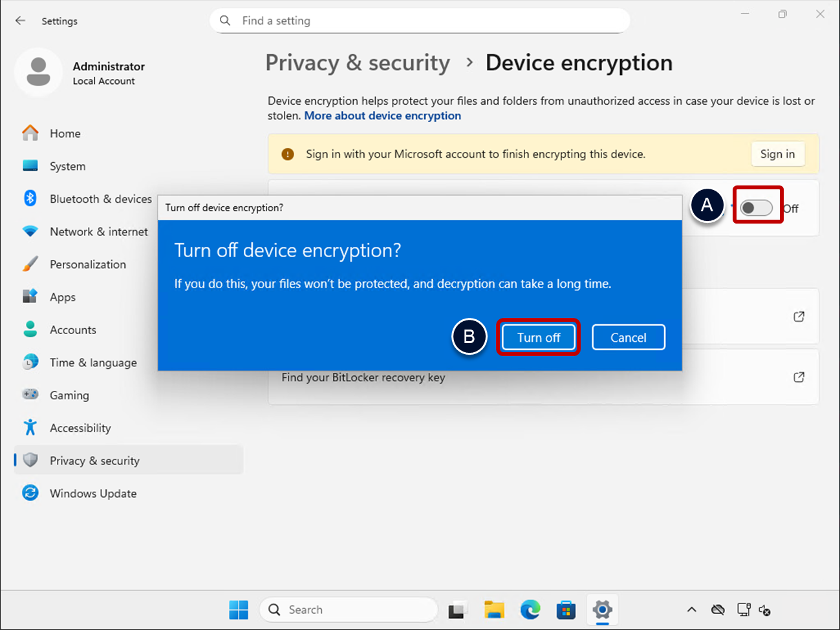The width and height of the screenshot is (840, 630).
Task: Click the Gaming controller icon
Action: [30, 395]
